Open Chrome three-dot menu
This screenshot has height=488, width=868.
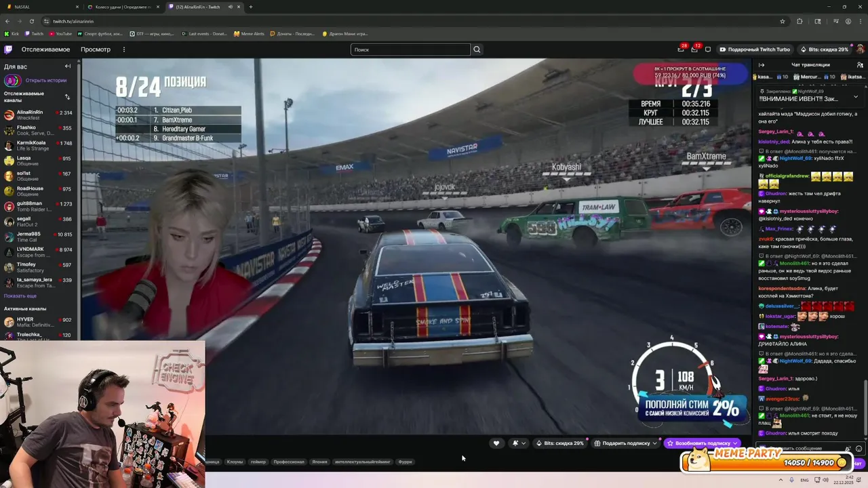[861, 21]
